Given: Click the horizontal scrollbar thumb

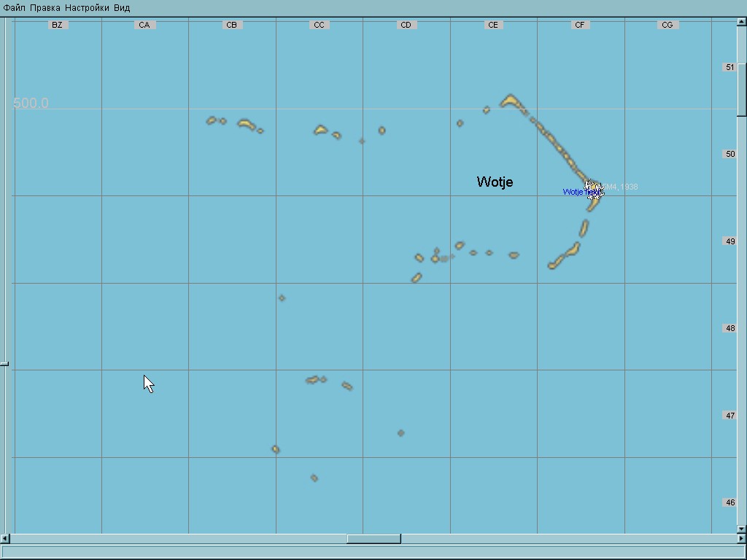Looking at the screenshot, I should (x=374, y=539).
